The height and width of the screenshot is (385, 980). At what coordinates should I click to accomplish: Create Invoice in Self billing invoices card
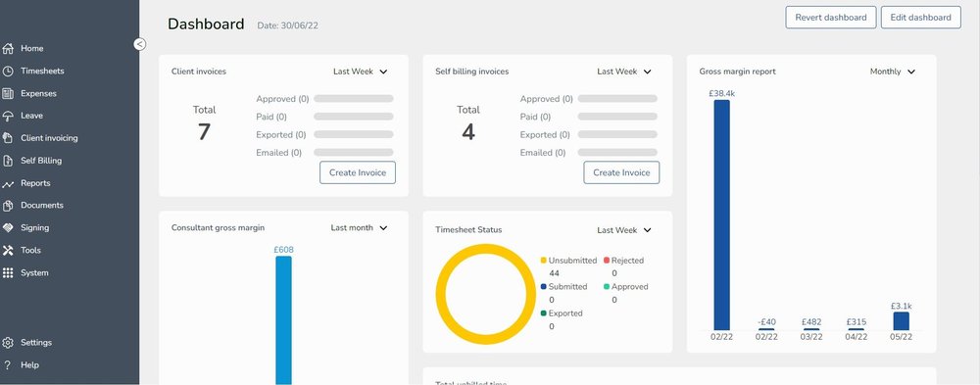click(621, 172)
